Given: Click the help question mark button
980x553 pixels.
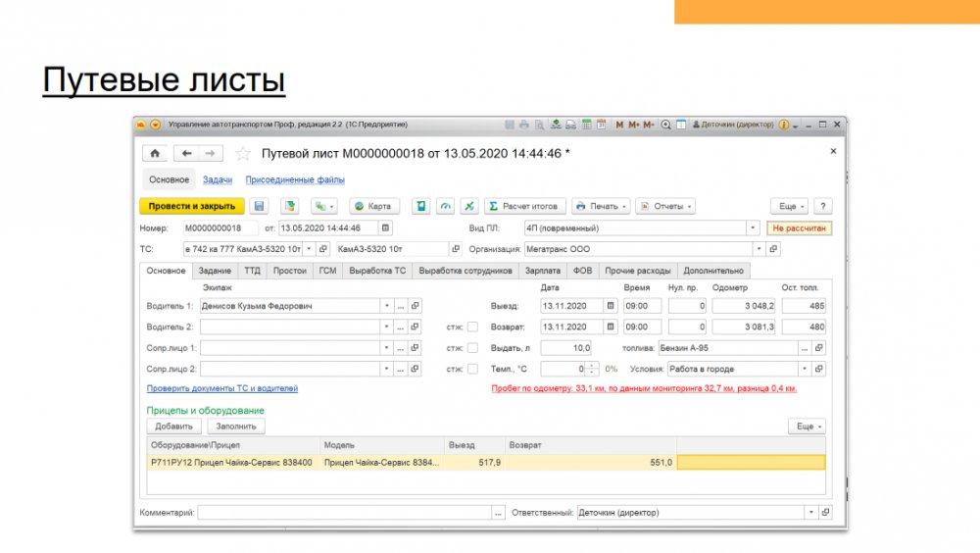Looking at the screenshot, I should click(823, 206).
